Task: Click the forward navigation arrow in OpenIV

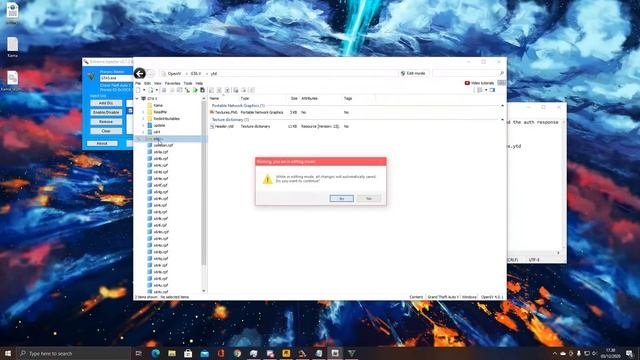Action: pyautogui.click(x=151, y=74)
